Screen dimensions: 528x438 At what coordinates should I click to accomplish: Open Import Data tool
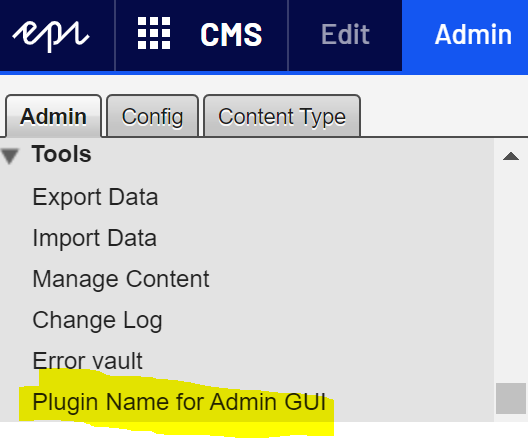pos(95,238)
